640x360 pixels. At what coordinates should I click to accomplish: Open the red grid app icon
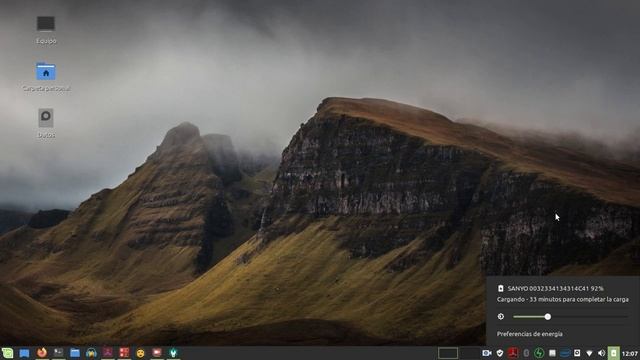[124, 353]
